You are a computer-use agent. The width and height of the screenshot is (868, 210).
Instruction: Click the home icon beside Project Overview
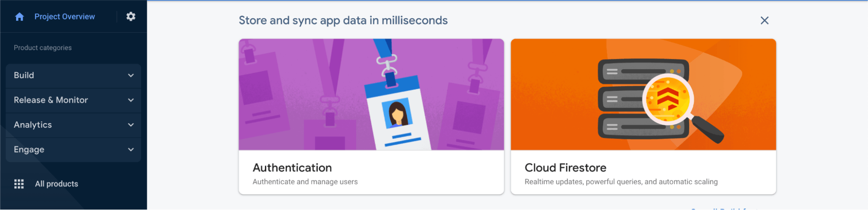(20, 17)
